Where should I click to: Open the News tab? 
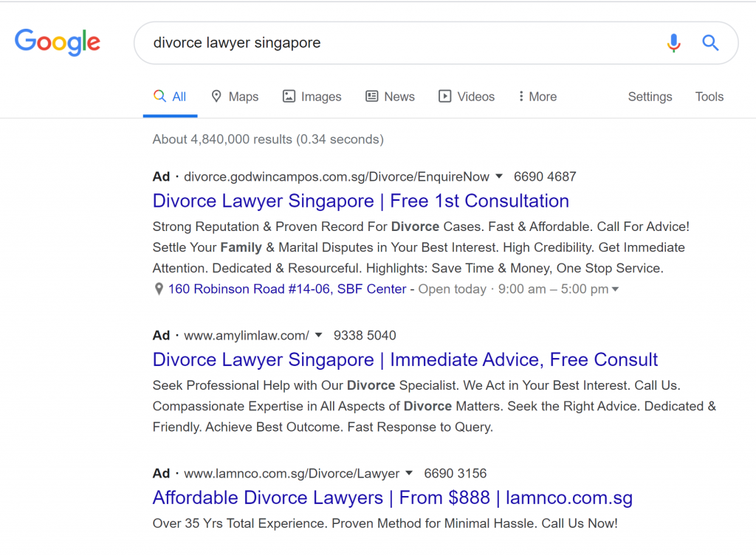point(390,97)
